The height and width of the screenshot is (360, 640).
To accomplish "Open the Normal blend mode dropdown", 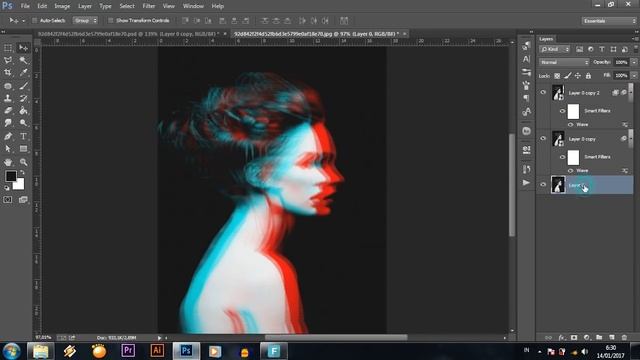I will (564, 62).
